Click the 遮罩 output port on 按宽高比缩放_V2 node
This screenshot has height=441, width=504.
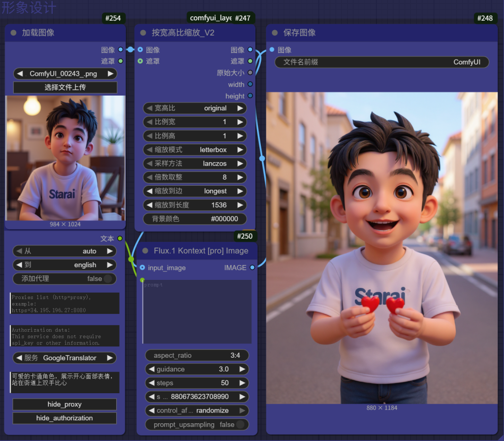[250, 61]
